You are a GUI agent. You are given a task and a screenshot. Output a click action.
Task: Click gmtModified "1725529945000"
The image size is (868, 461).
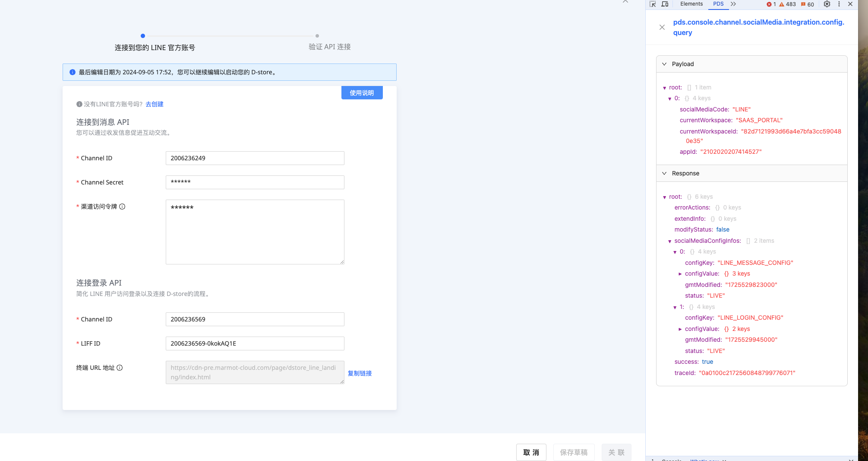[751, 340]
